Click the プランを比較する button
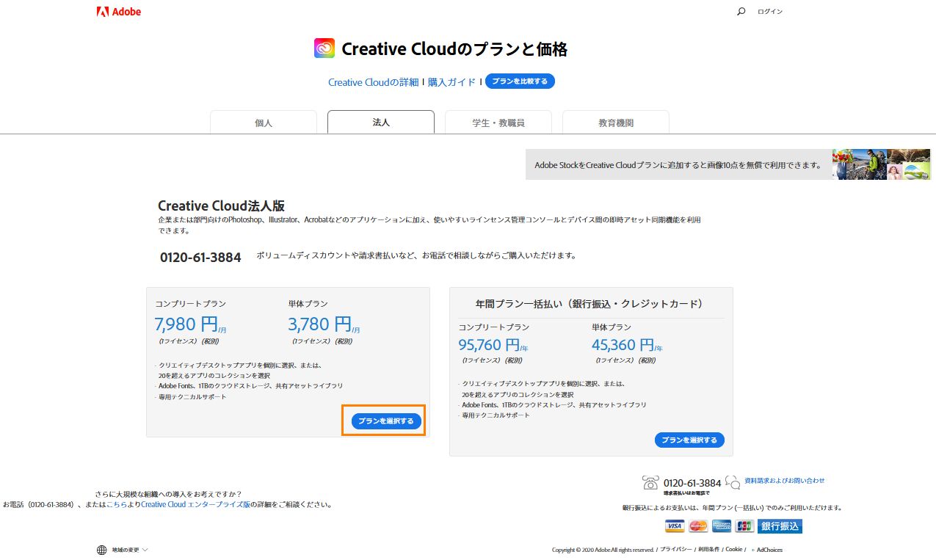The height and width of the screenshot is (560, 936). (520, 81)
